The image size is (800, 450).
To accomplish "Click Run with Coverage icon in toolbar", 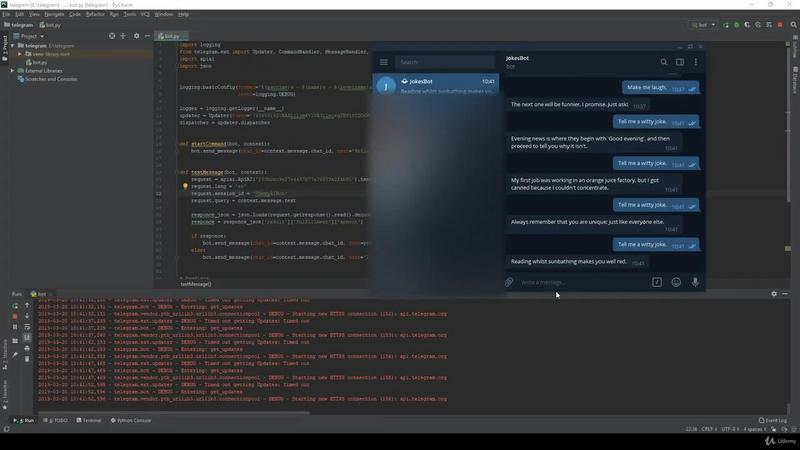I will click(747, 25).
